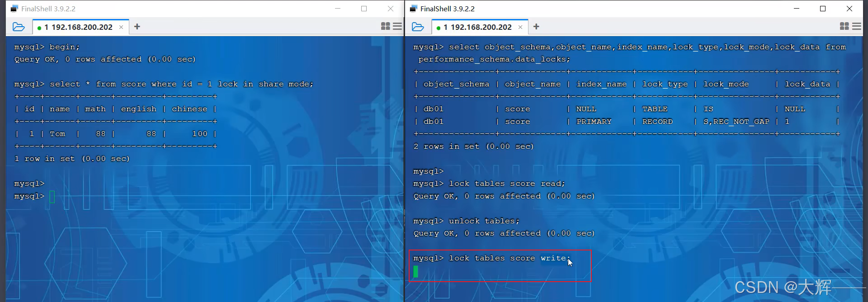868x302 pixels.
Task: Minimize the right FinalShell window
Action: click(797, 9)
